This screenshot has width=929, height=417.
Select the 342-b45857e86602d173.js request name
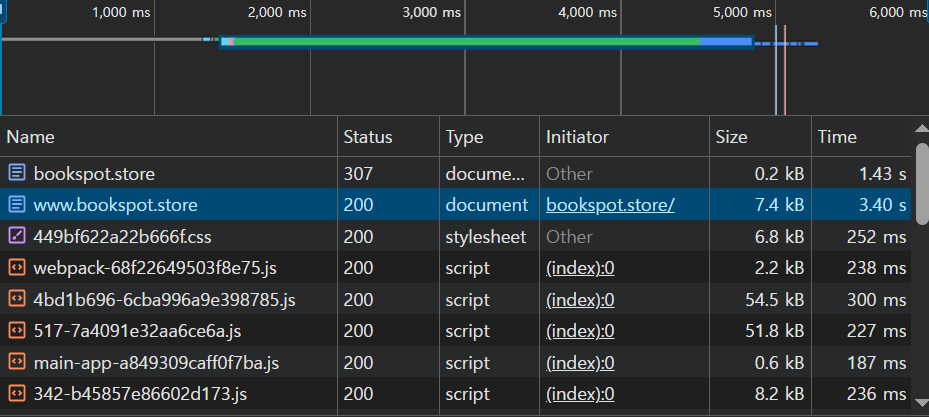(x=140, y=394)
